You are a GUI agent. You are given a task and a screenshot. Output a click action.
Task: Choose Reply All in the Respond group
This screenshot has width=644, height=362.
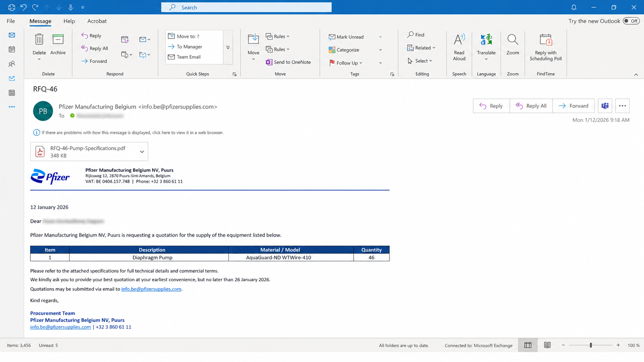pyautogui.click(x=95, y=48)
